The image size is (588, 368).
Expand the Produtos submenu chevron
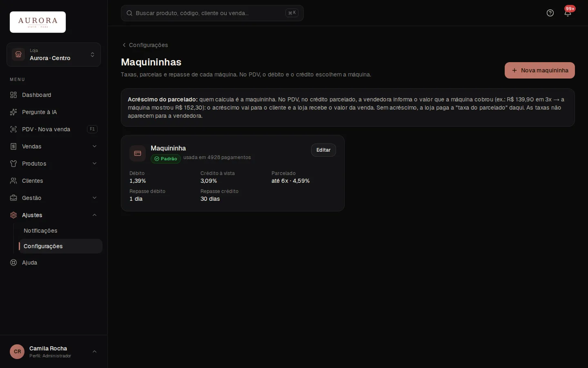[94, 164]
